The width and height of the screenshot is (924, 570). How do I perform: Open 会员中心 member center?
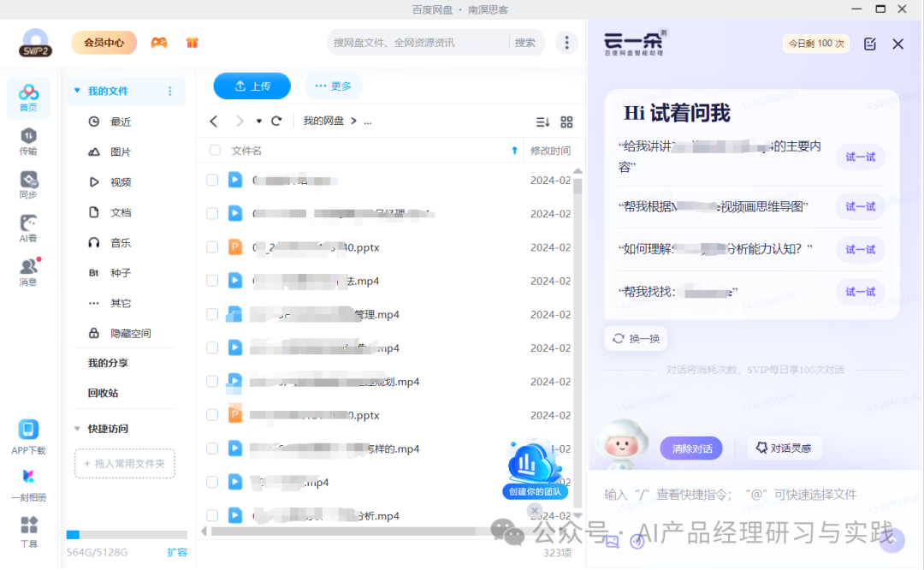pyautogui.click(x=104, y=43)
